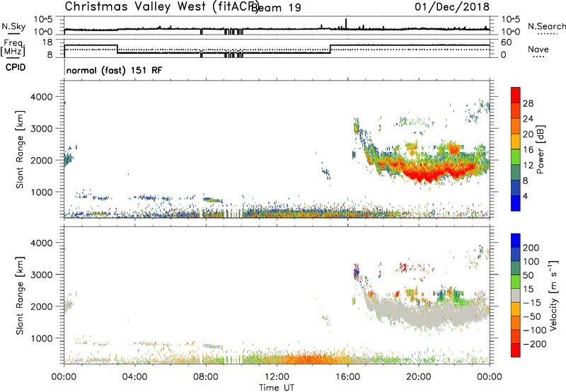Click the '16:00' time tick label
The width and height of the screenshot is (566, 392).
[x=347, y=377]
